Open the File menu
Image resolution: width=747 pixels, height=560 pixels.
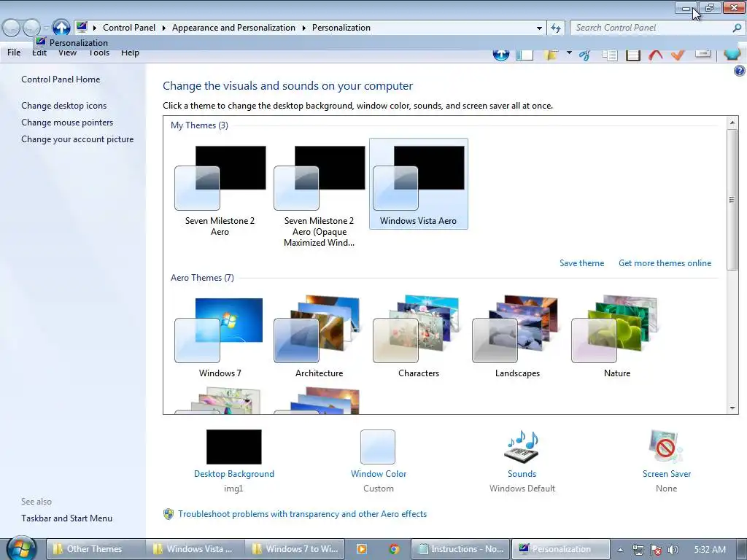point(14,52)
